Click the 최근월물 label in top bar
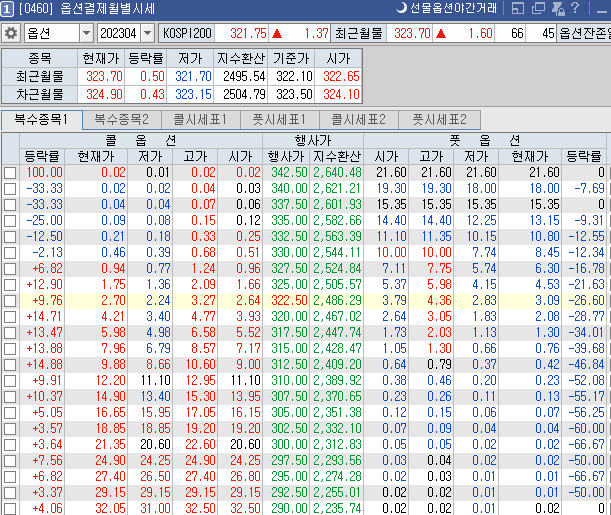The image size is (611, 515). coord(358,34)
